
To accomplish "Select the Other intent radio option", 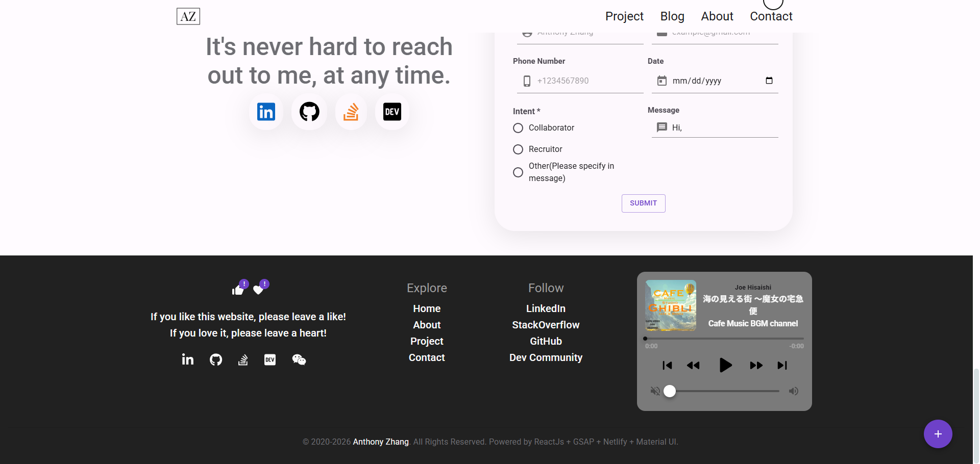I will point(518,172).
